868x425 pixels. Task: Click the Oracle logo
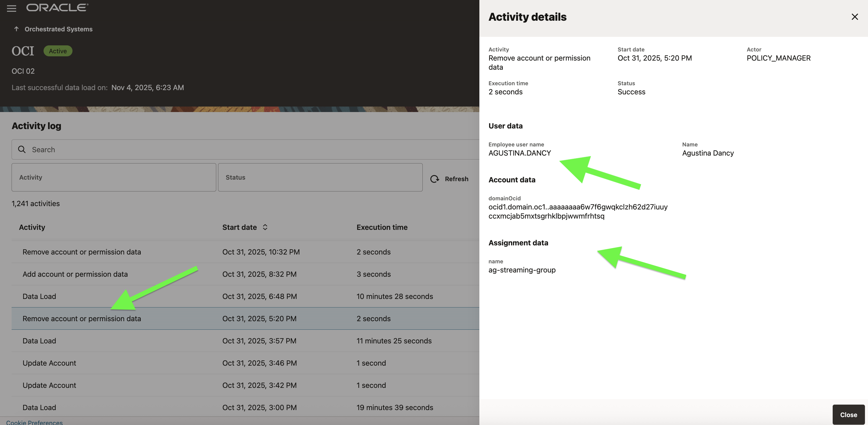point(57,8)
